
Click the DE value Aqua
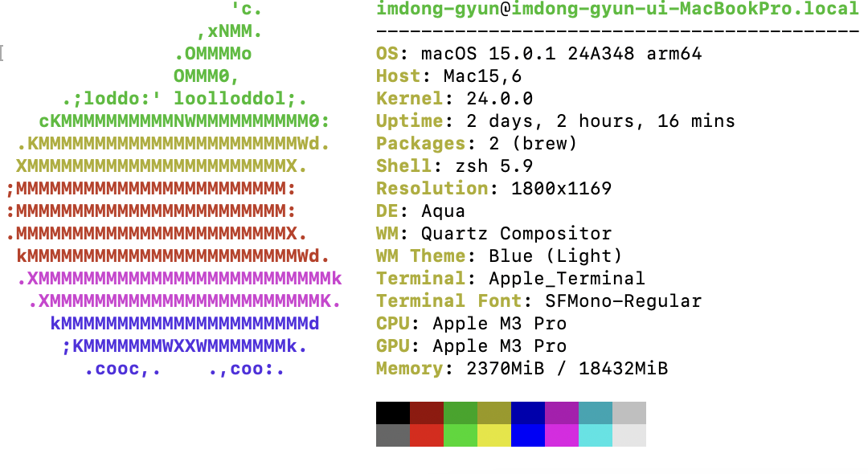pos(443,211)
